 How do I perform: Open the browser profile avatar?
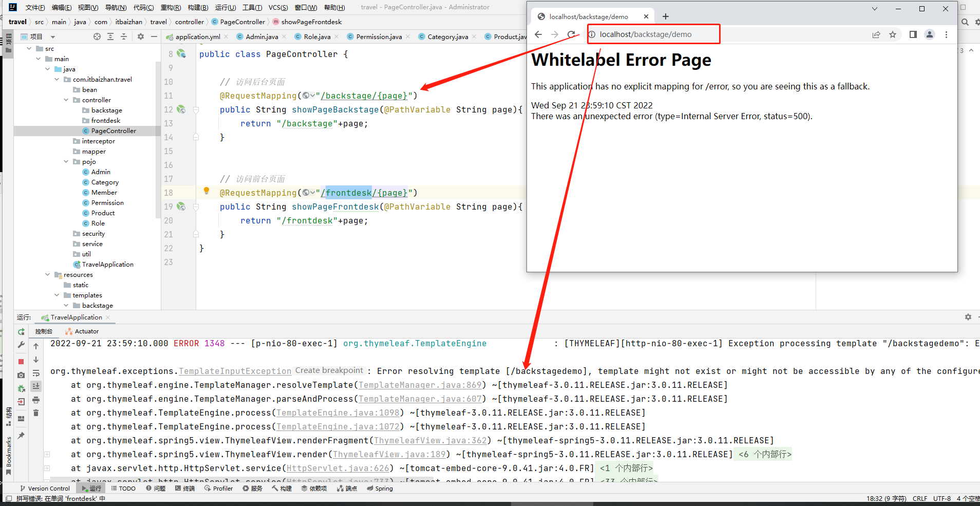tap(930, 34)
